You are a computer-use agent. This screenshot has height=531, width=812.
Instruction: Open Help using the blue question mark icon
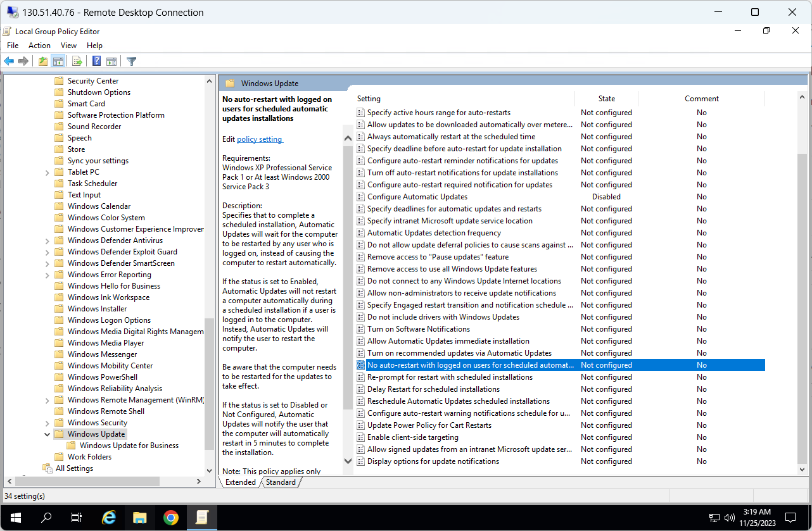click(x=96, y=61)
